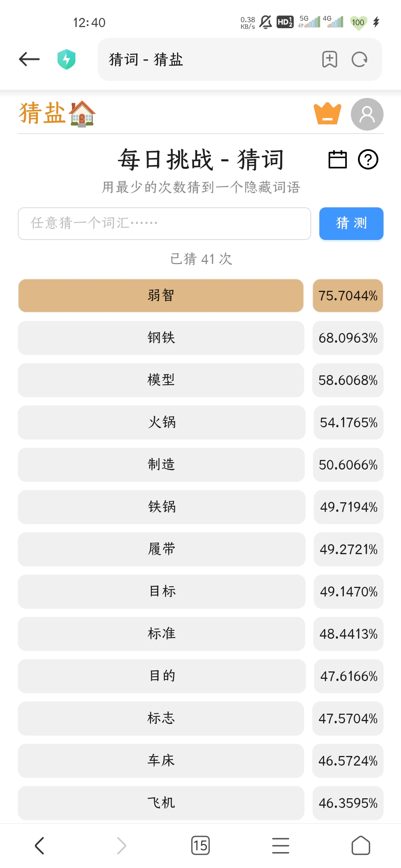Open the browser tabs counter showing 15

(200, 845)
